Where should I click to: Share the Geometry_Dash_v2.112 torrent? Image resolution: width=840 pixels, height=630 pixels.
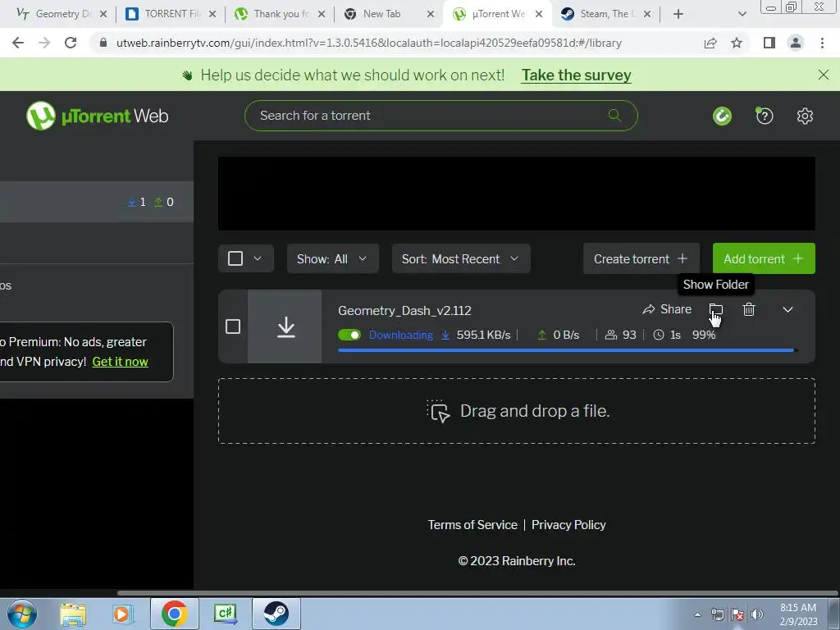[667, 309]
